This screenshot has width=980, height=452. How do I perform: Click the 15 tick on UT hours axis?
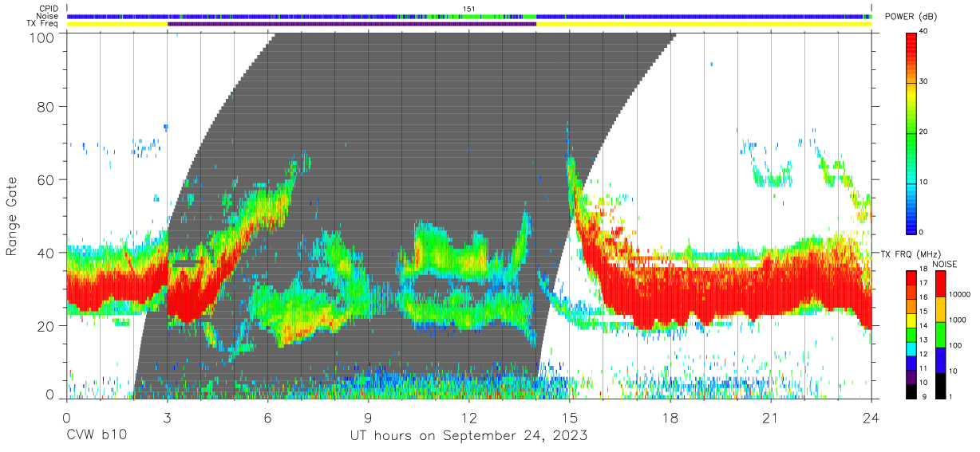point(570,417)
